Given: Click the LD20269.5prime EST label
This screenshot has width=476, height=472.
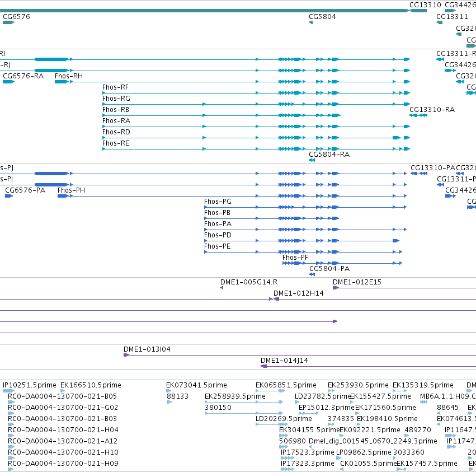Looking at the screenshot, I should pos(284,419).
